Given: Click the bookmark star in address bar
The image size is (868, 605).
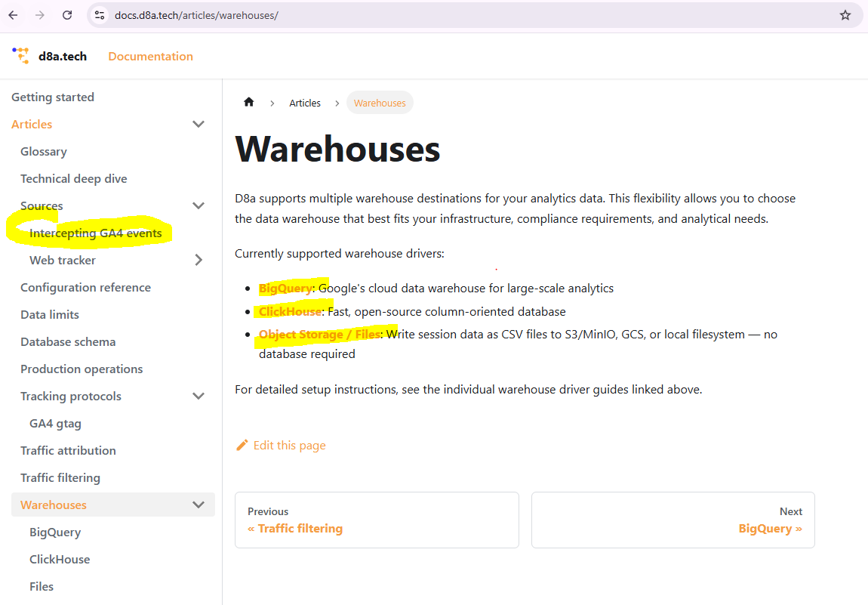Looking at the screenshot, I should click(845, 15).
